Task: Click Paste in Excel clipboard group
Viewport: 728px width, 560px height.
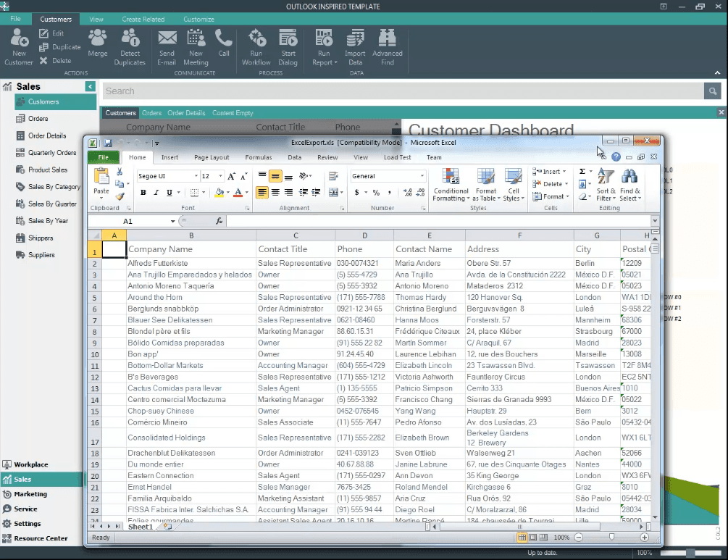Action: click(101, 182)
